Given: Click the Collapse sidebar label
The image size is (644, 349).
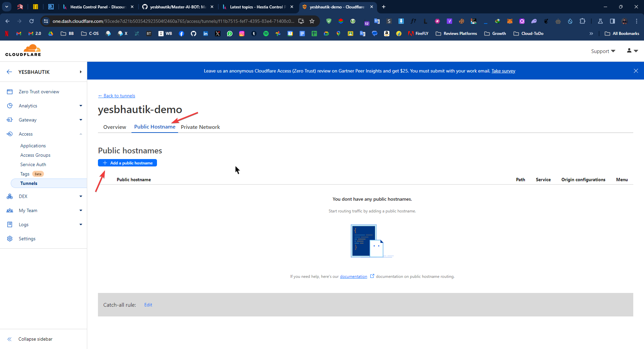Looking at the screenshot, I should coord(35,339).
